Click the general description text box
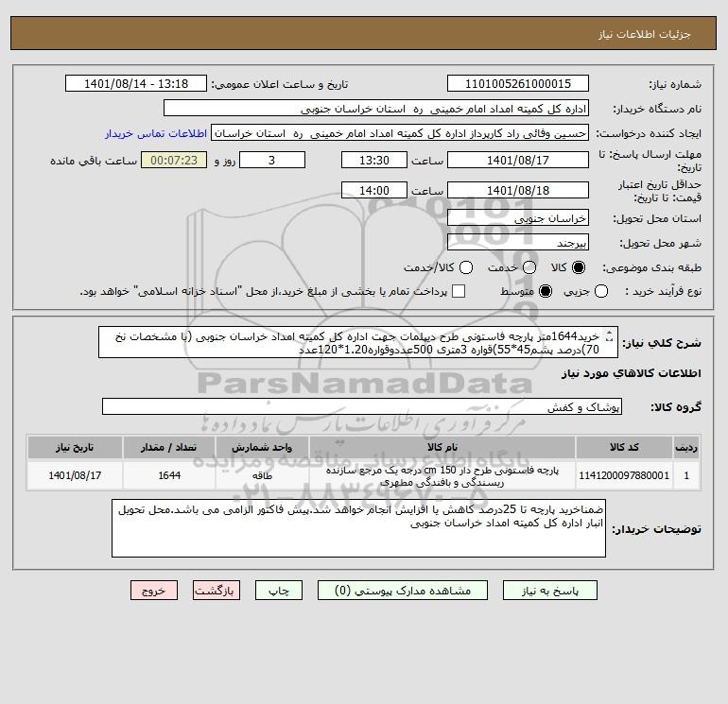 click(358, 342)
